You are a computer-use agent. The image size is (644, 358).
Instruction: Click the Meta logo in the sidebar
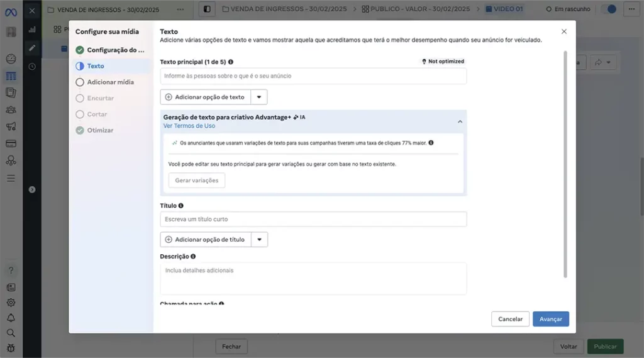click(11, 11)
